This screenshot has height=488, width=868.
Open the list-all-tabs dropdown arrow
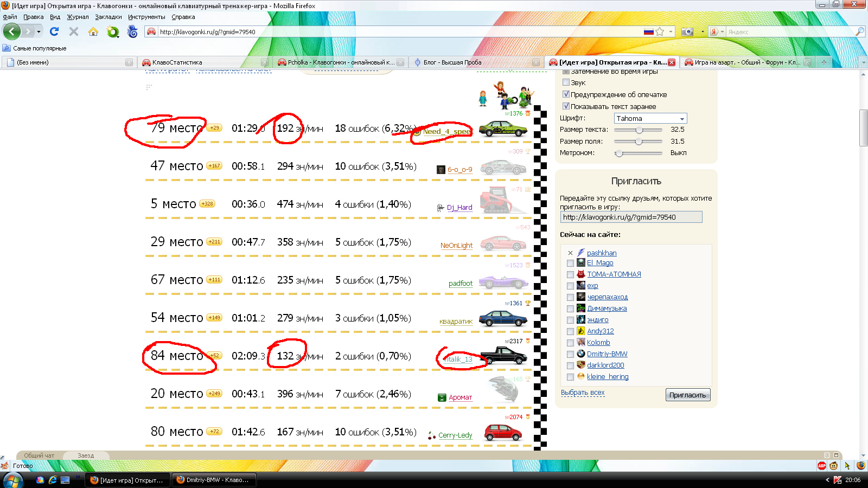(864, 62)
